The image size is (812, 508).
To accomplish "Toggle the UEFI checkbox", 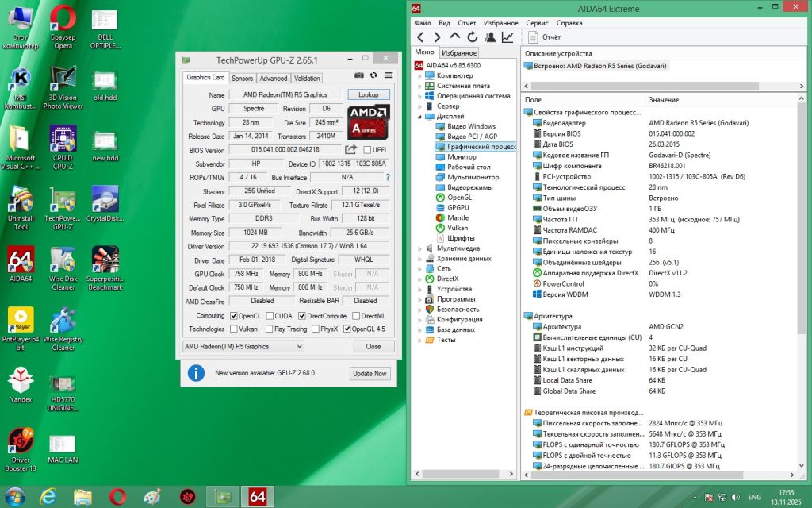I will [x=368, y=150].
